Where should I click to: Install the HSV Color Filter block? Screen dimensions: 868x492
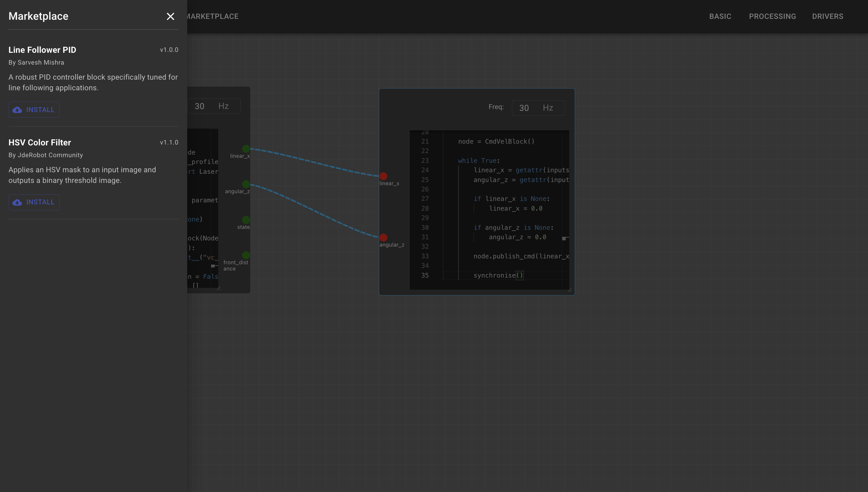(x=34, y=202)
